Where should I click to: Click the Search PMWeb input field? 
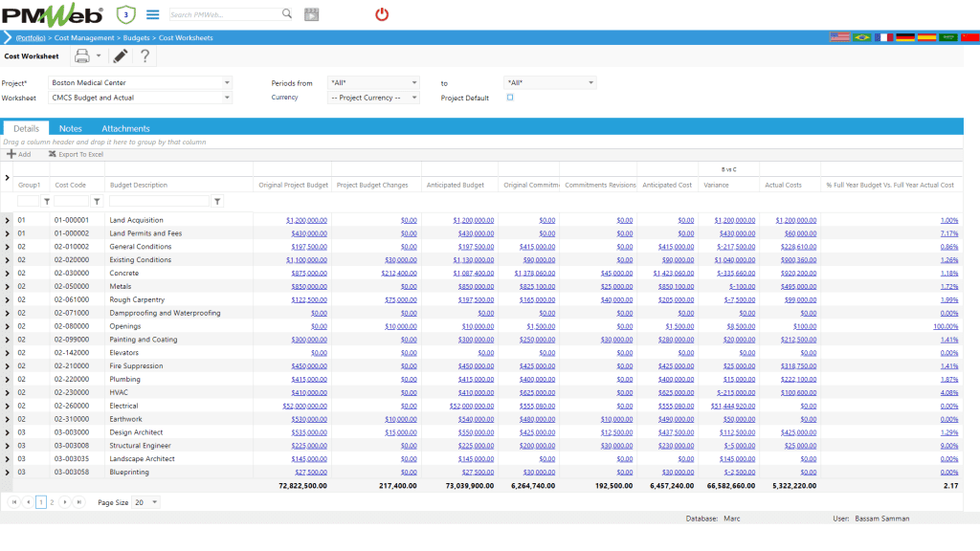225,13
